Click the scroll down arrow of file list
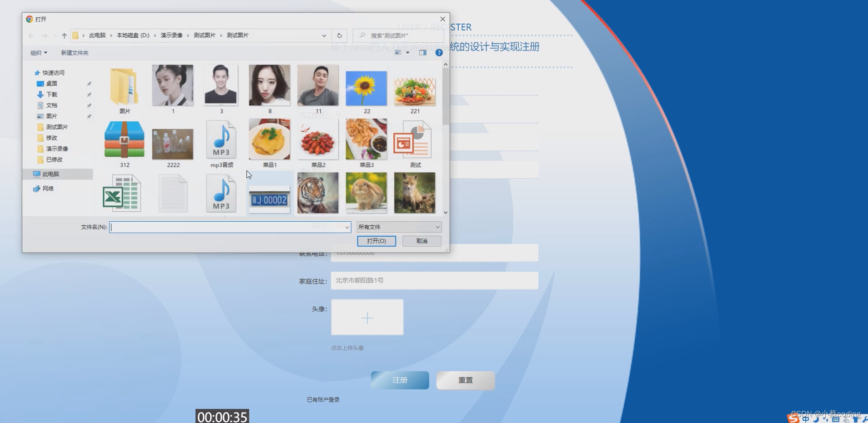Image resolution: width=868 pixels, height=423 pixels. (446, 212)
